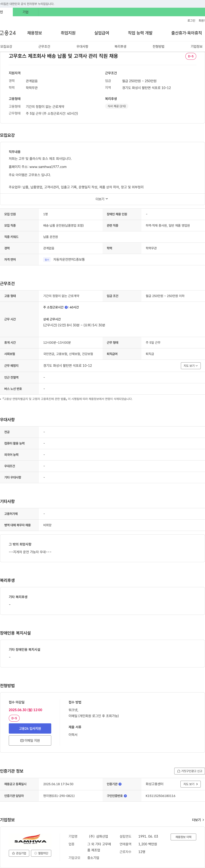
Task: Click homepage text www.samhwa1977.com
Action: pyautogui.click(x=48, y=167)
